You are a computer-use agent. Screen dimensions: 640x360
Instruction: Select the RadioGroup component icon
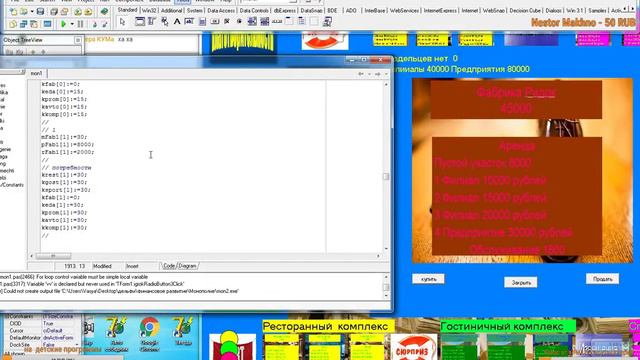click(301, 21)
